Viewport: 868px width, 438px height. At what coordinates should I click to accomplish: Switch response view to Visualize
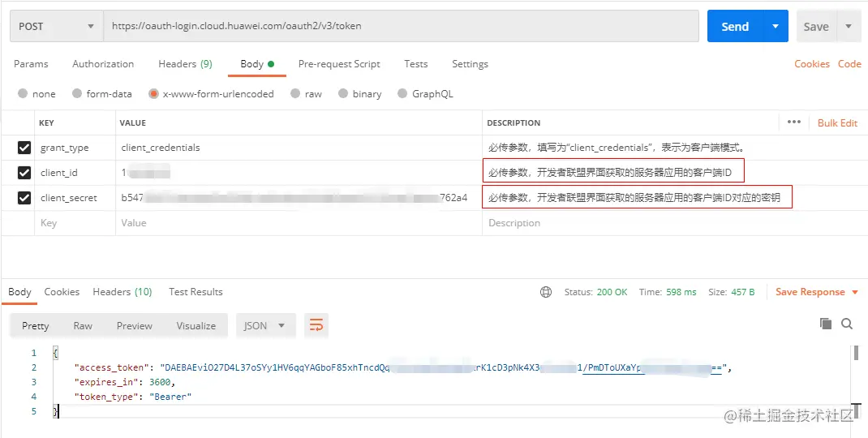tap(196, 325)
